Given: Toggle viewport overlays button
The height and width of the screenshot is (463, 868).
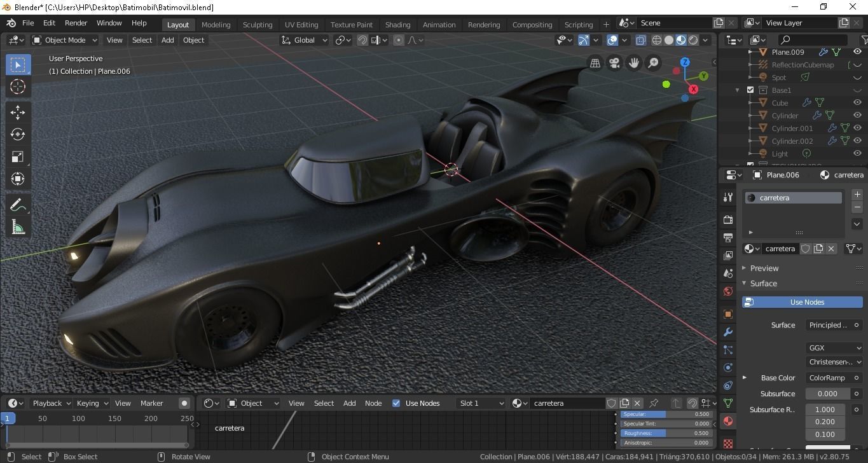Looking at the screenshot, I should tap(612, 40).
